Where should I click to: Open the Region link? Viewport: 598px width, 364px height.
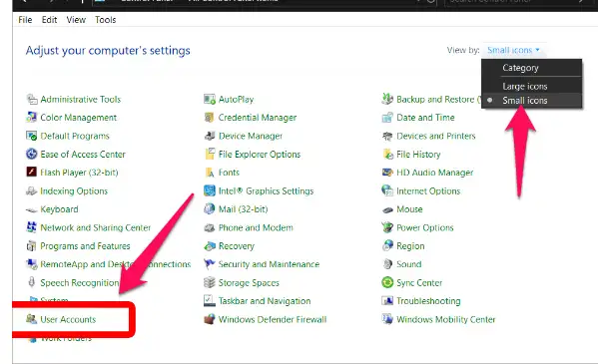(x=410, y=246)
